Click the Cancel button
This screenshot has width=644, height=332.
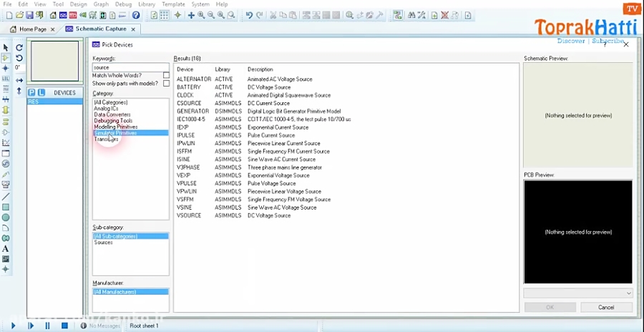click(605, 307)
